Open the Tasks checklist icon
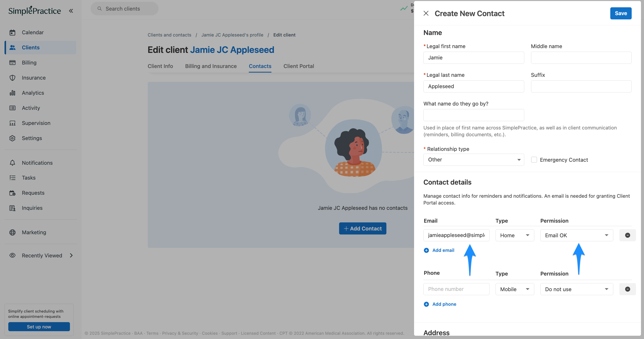The image size is (644, 339). coord(12,178)
